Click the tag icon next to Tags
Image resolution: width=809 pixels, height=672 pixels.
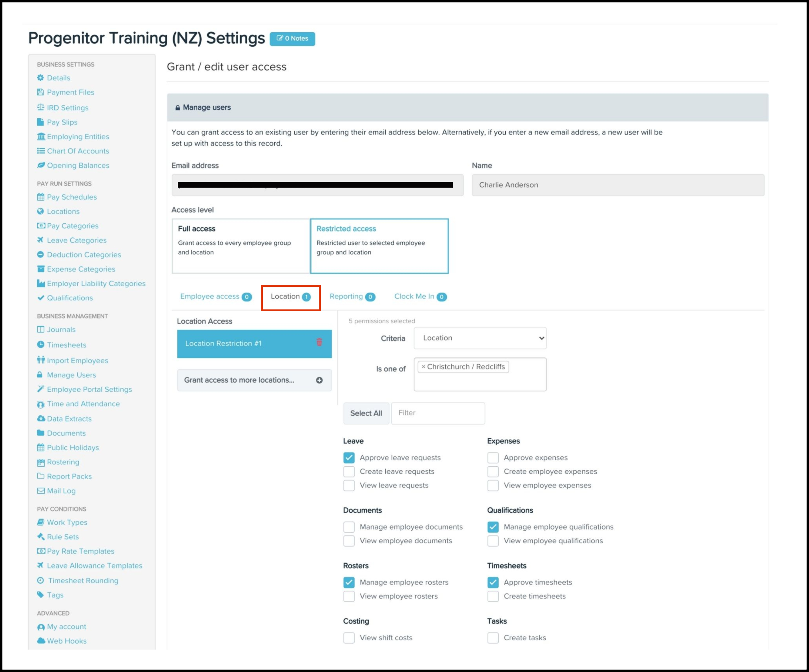pos(40,595)
